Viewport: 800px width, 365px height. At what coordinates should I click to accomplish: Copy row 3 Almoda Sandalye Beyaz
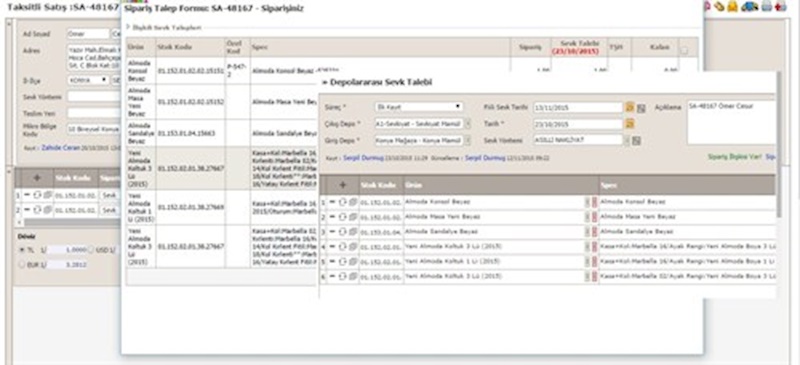tap(353, 232)
